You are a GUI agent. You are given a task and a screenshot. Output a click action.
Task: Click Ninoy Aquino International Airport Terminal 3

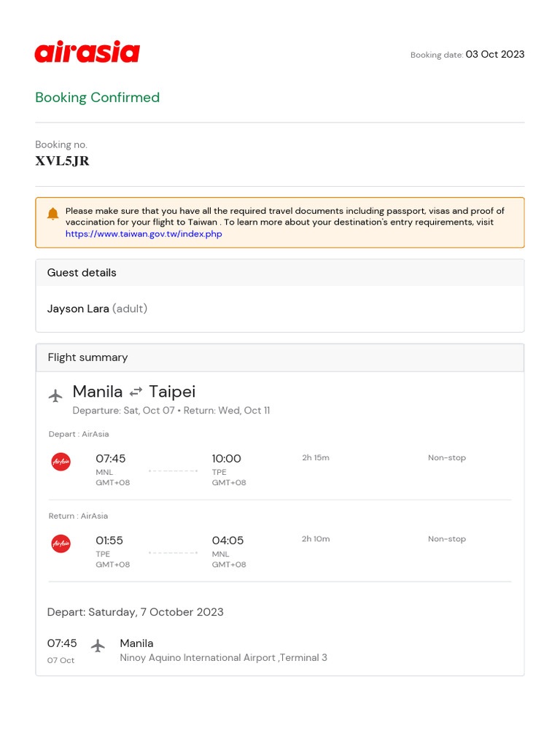click(x=223, y=658)
